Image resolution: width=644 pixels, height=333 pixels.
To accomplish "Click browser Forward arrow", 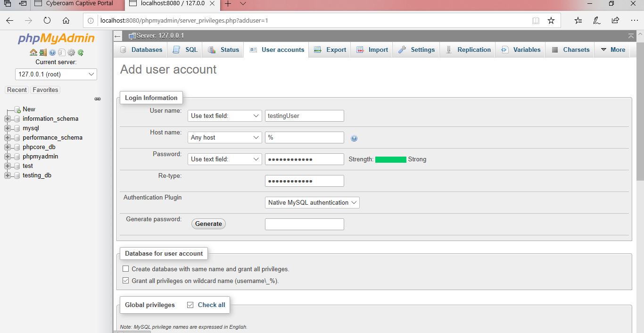I will coord(29,20).
